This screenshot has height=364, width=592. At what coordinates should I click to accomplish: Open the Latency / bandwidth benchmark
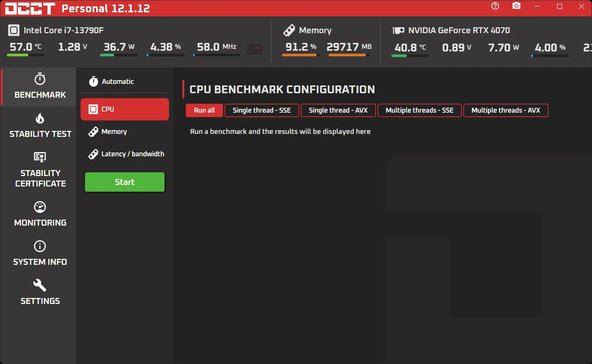click(x=132, y=154)
